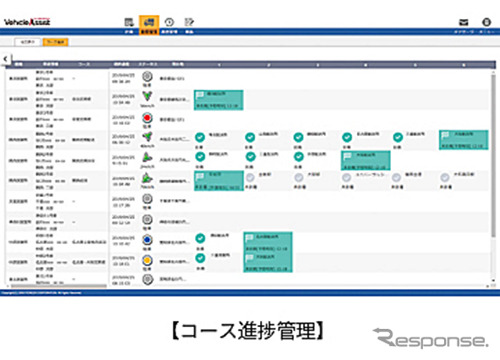Click the コース column header

[84, 64]
